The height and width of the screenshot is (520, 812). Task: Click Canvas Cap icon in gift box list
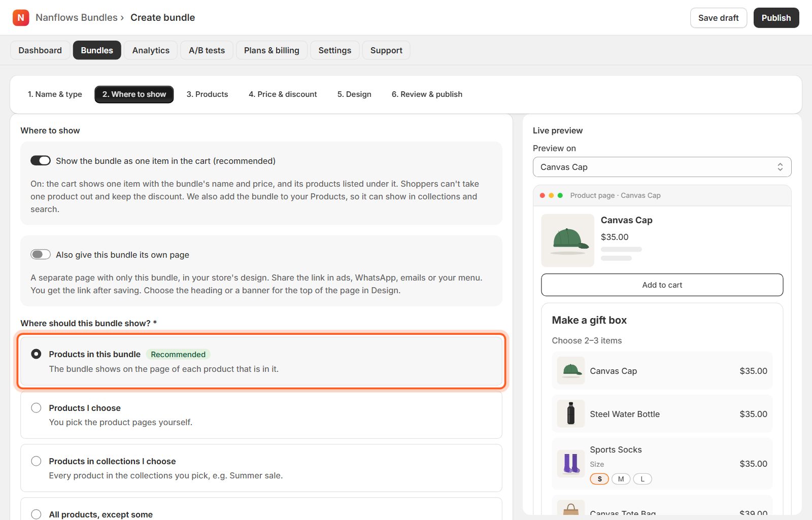pos(571,371)
